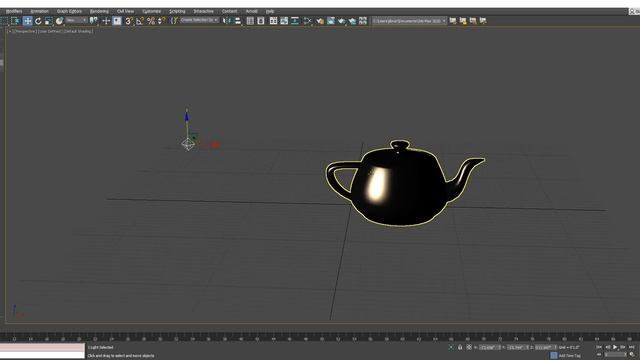Click the light object gizmo

[188, 144]
